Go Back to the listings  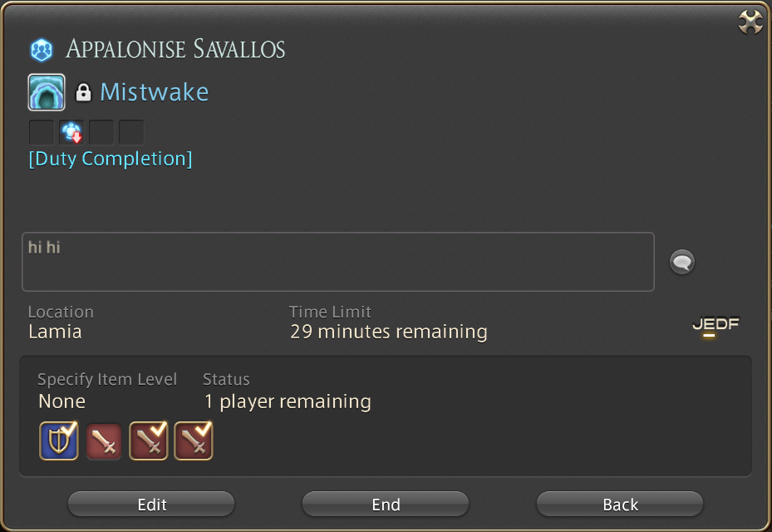tap(620, 504)
